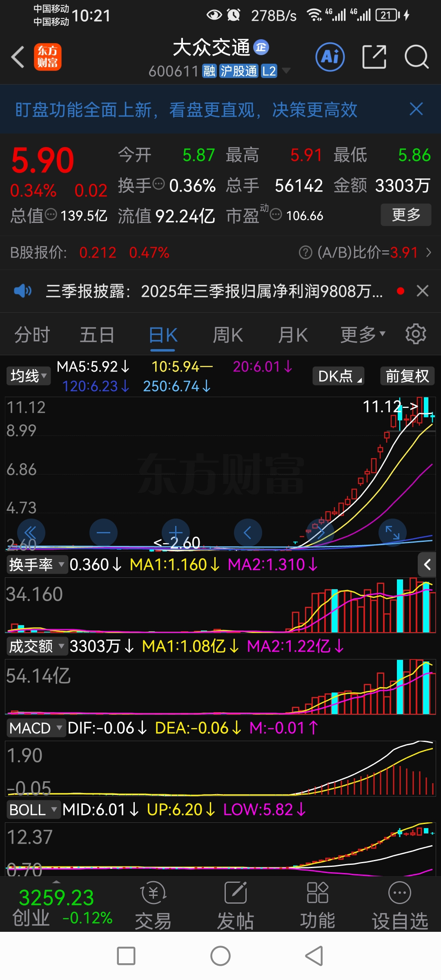Expand chart to fullscreen icon

click(392, 532)
